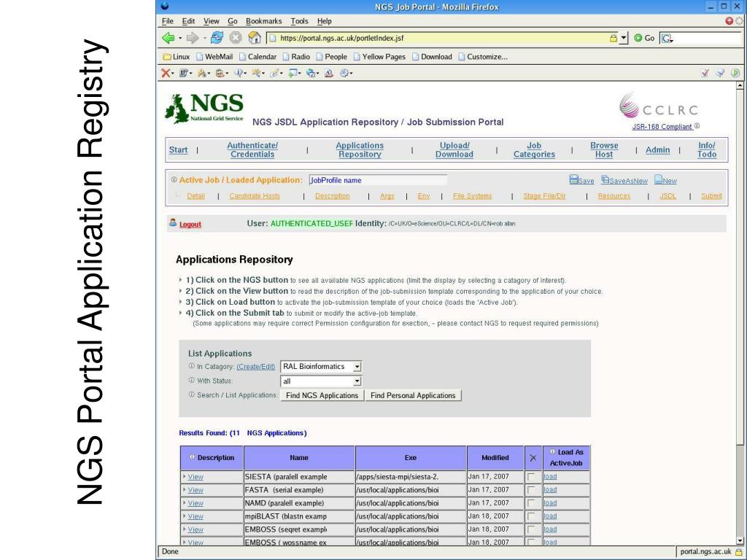Click the Save disk icon in Active Job bar

point(573,179)
